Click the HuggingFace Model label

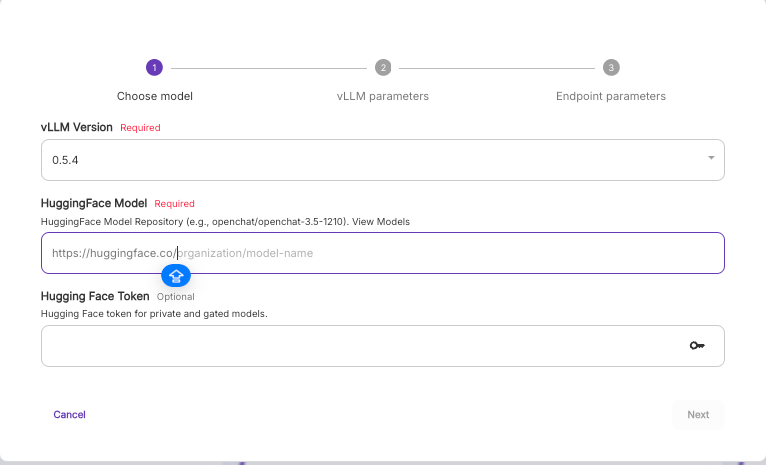click(94, 203)
